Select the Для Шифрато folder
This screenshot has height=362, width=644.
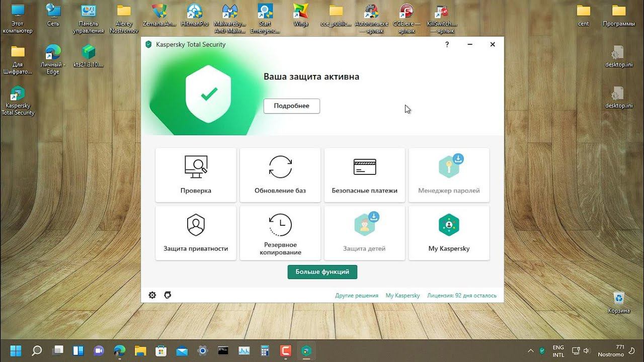click(18, 60)
